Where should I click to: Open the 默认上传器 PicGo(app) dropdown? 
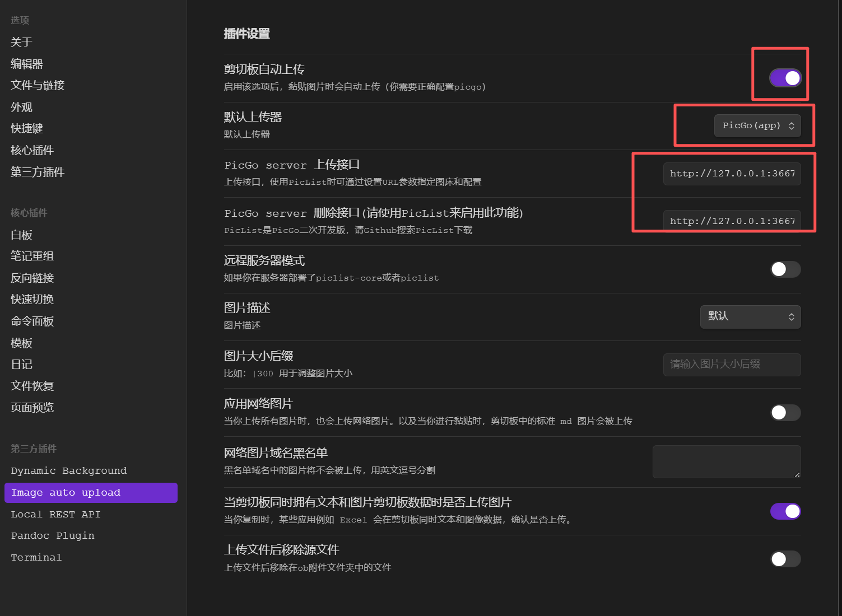coord(757,125)
